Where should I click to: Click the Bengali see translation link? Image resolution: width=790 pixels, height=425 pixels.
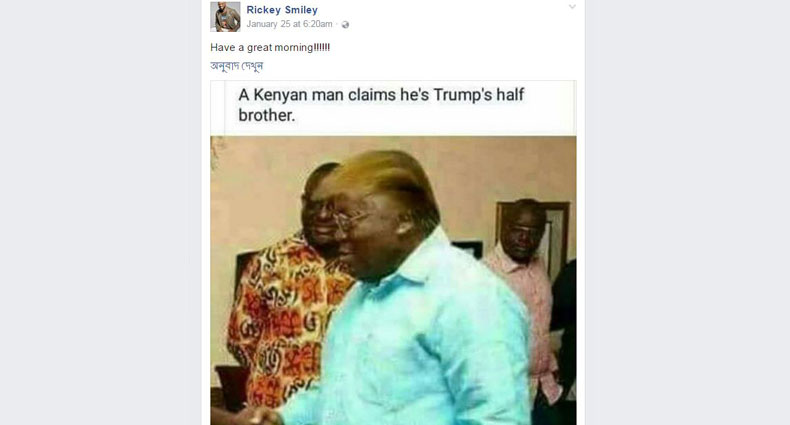(x=237, y=66)
